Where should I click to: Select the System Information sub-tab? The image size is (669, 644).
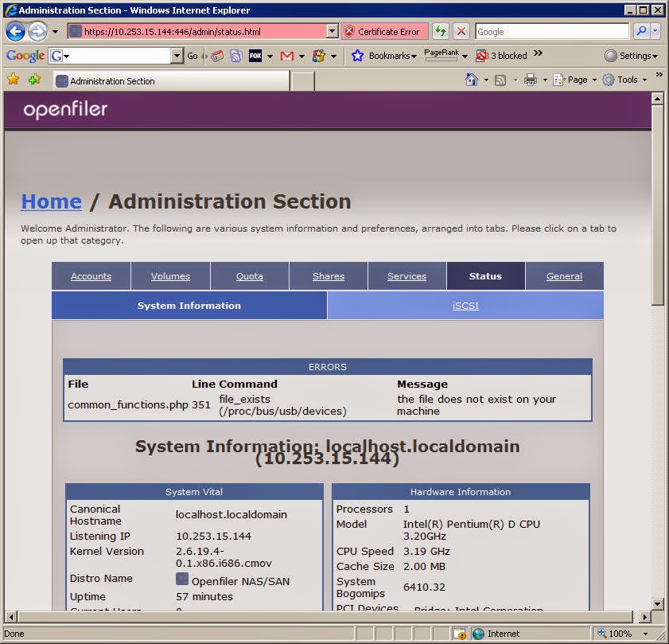pyautogui.click(x=189, y=306)
